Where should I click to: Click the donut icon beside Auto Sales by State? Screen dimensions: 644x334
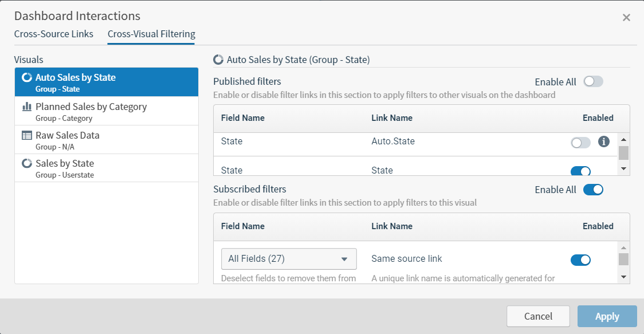pyautogui.click(x=26, y=77)
